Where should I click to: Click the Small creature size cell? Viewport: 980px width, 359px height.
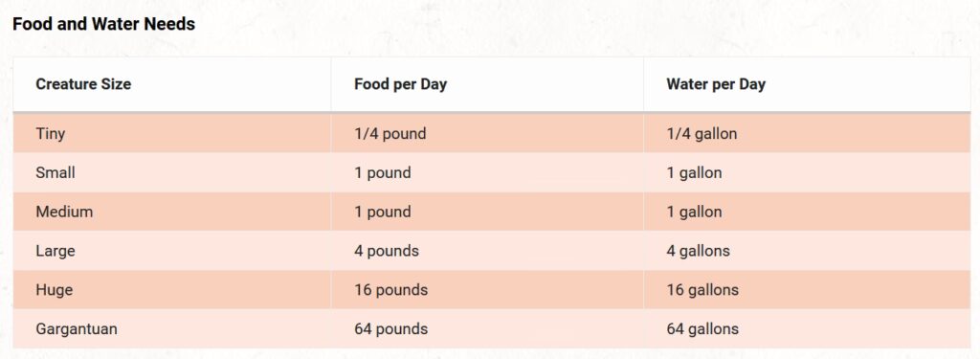tap(172, 172)
